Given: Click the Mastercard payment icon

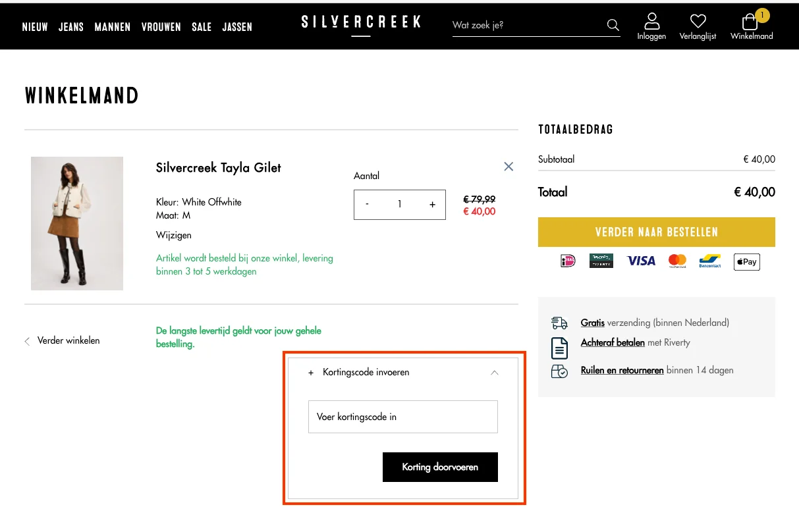Looking at the screenshot, I should [676, 261].
